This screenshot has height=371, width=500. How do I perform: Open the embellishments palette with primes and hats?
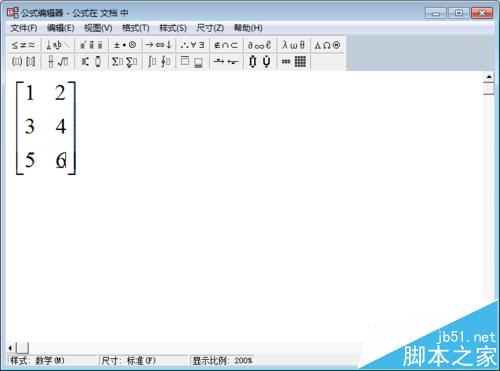tap(91, 45)
